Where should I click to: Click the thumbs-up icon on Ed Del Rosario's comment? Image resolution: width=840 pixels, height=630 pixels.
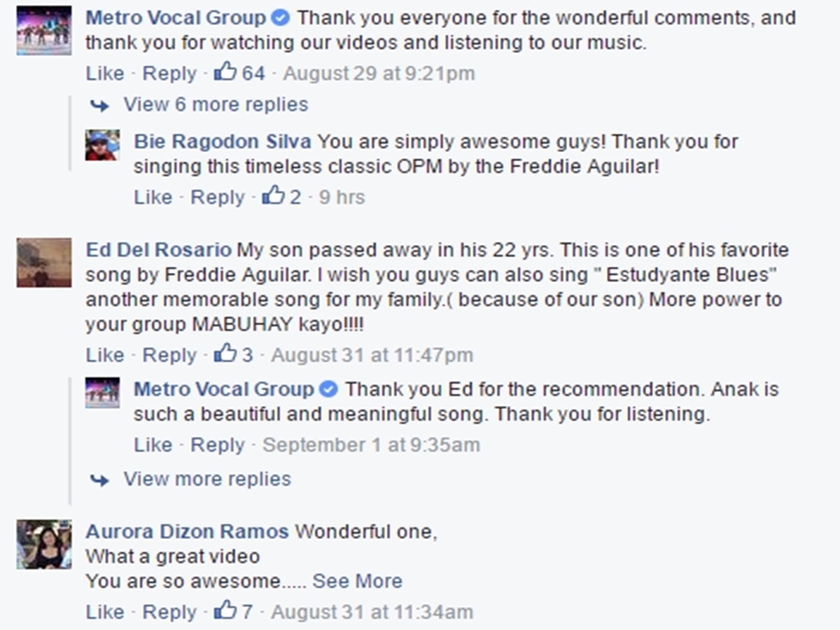[225, 354]
